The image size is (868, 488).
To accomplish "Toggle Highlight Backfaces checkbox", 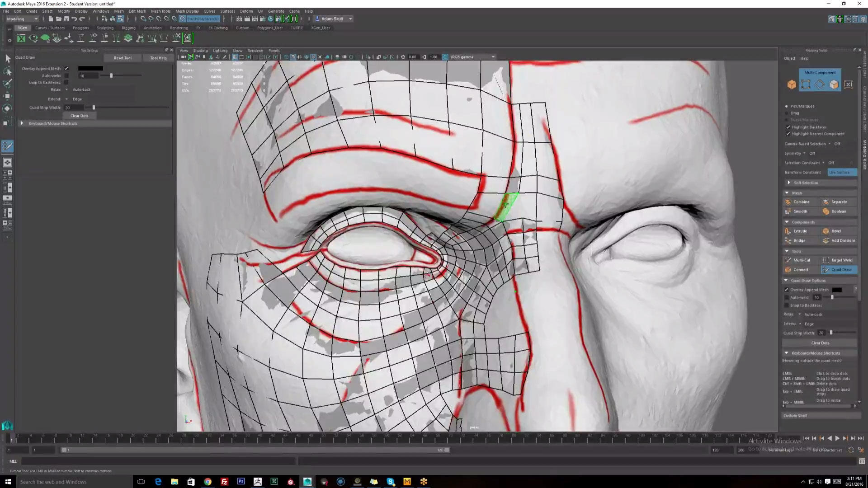I will [x=788, y=127].
